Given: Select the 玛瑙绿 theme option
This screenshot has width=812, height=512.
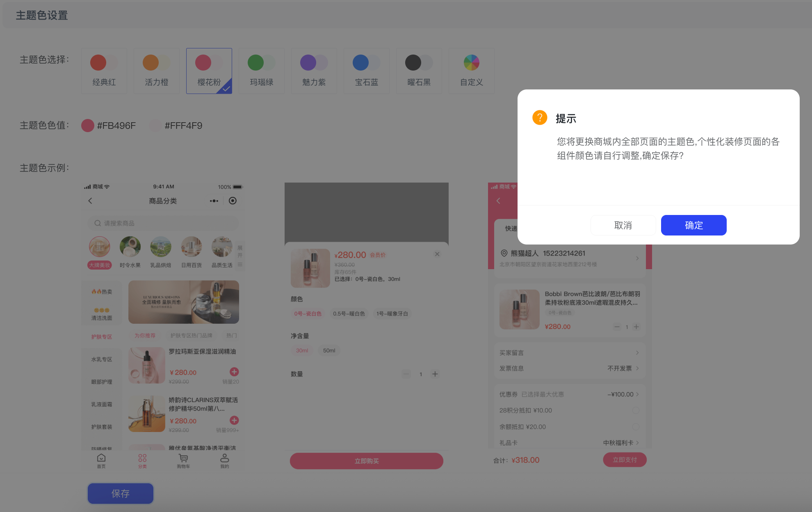Looking at the screenshot, I should pyautogui.click(x=262, y=71).
